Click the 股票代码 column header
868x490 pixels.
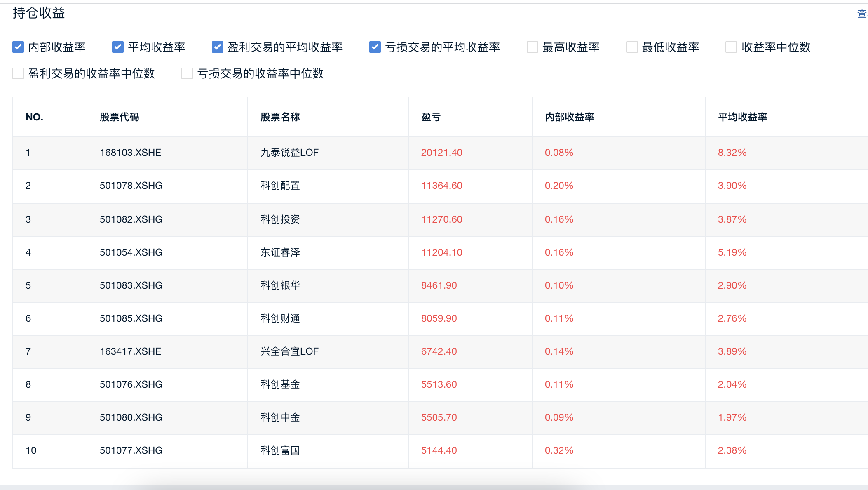119,117
